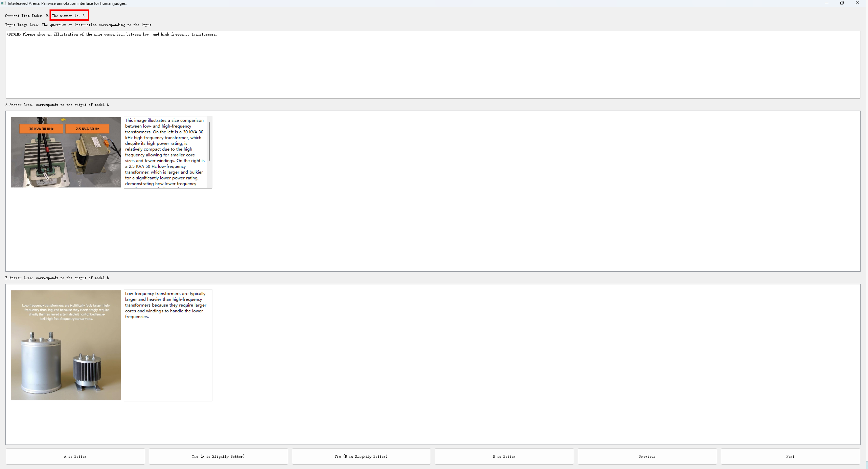Click the 'A is Better' button
868x469 pixels.
(75, 456)
